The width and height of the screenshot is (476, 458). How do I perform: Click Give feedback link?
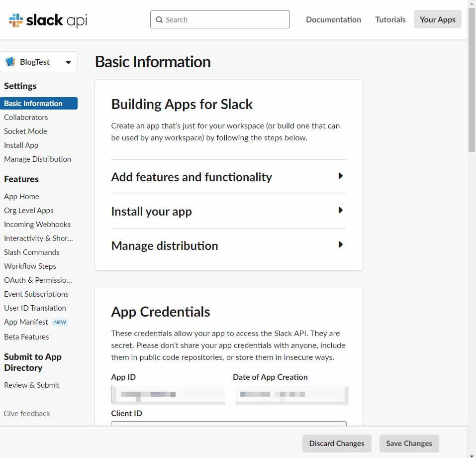[x=27, y=414]
